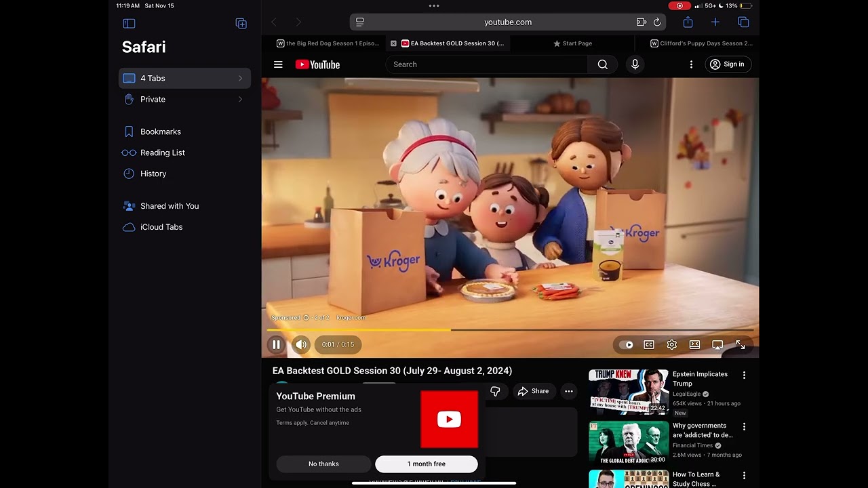This screenshot has width=868, height=488.
Task: Search by voice with microphone icon
Action: coord(635,64)
